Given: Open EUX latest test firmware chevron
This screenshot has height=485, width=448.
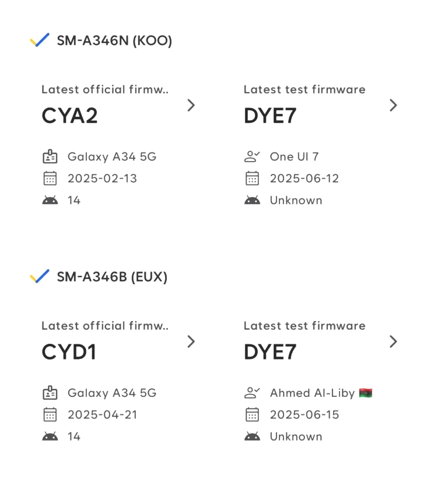Looking at the screenshot, I should [x=393, y=341].
